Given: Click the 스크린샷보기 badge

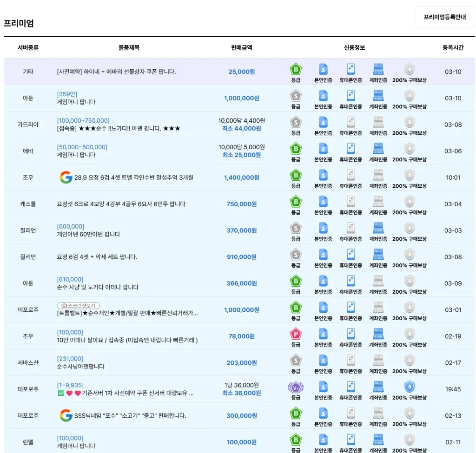Looking at the screenshot, I should point(79,306).
